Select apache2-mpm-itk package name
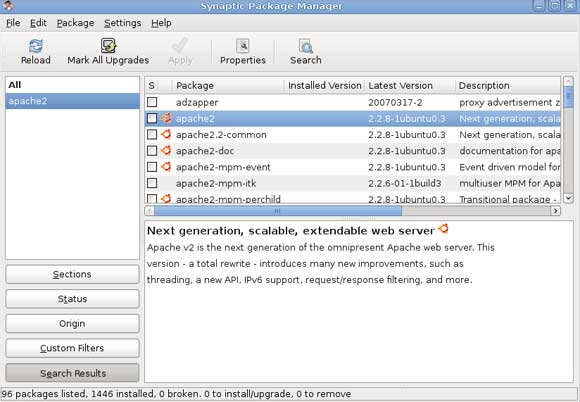Screen dimensions: 580x402 pos(216,183)
